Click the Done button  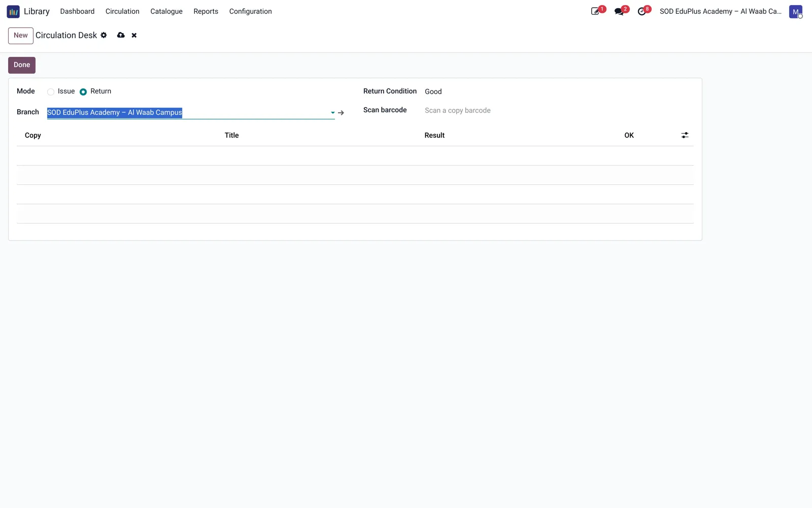pos(22,65)
